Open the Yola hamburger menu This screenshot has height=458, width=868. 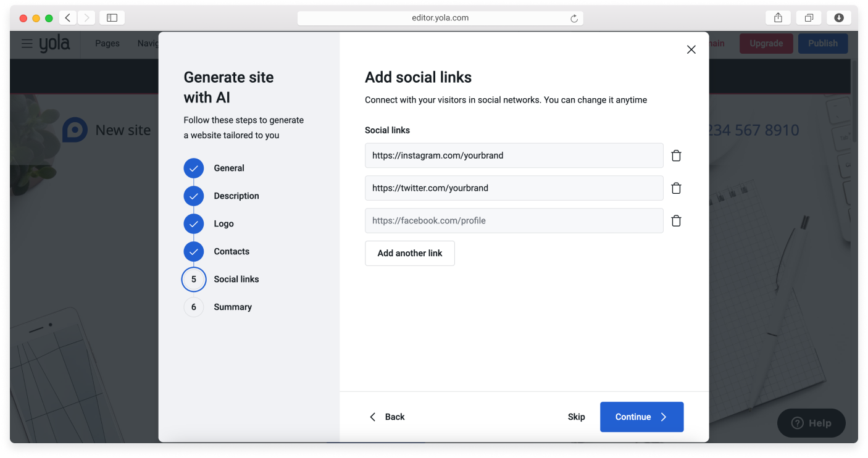click(x=27, y=44)
